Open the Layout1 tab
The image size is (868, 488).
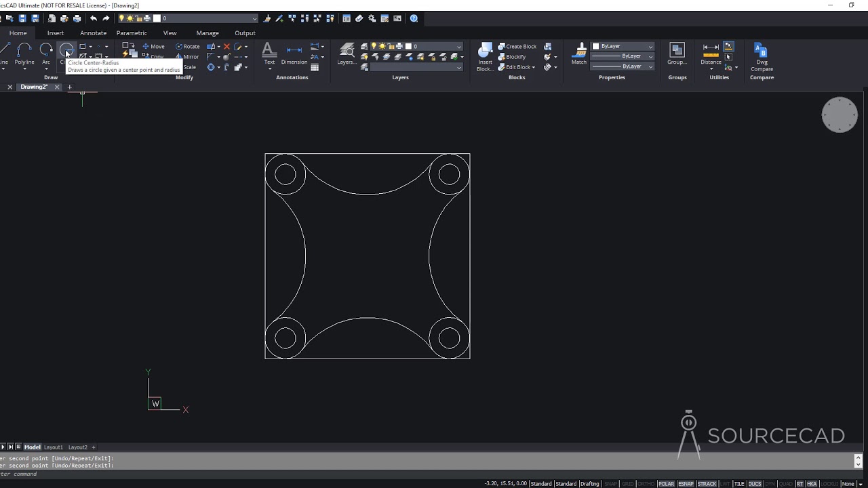pos(53,447)
